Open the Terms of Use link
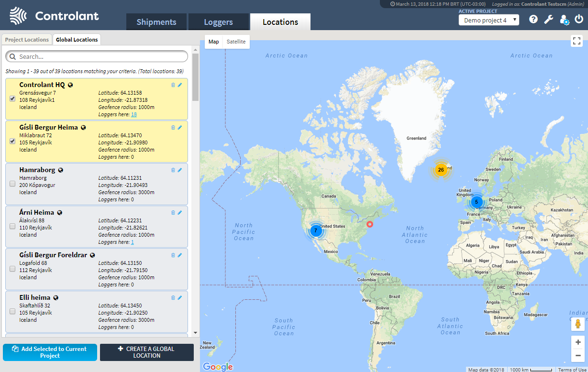The width and height of the screenshot is (588, 372). [572, 370]
